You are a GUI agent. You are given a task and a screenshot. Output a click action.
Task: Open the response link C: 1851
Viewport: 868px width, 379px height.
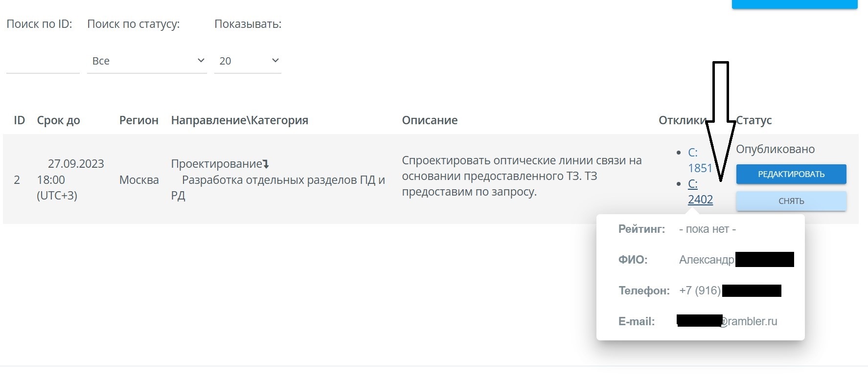[699, 160]
